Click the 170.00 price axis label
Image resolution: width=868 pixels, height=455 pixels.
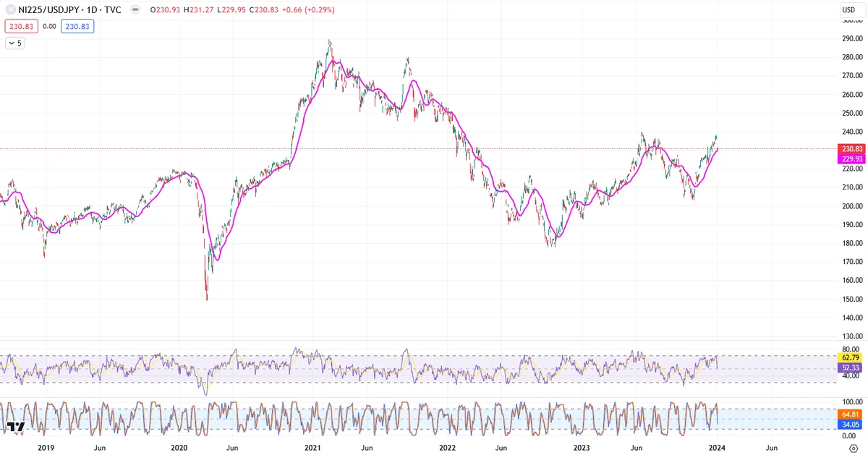click(x=851, y=262)
